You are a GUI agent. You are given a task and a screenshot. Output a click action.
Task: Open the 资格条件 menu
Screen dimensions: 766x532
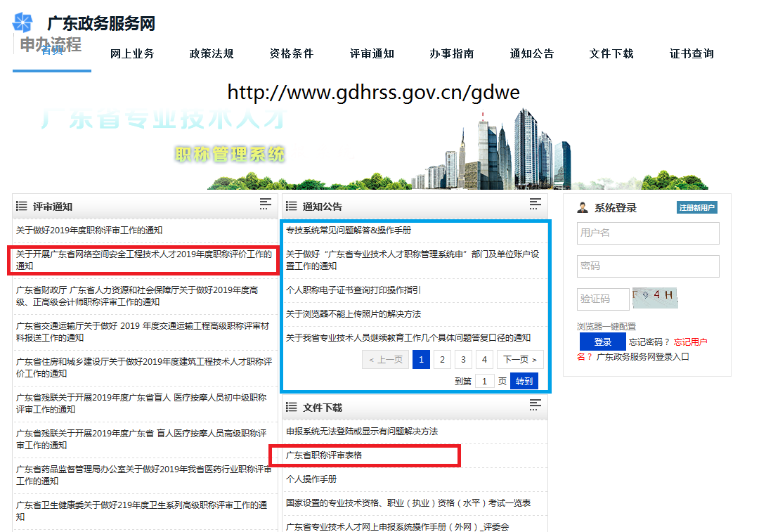[x=292, y=53]
